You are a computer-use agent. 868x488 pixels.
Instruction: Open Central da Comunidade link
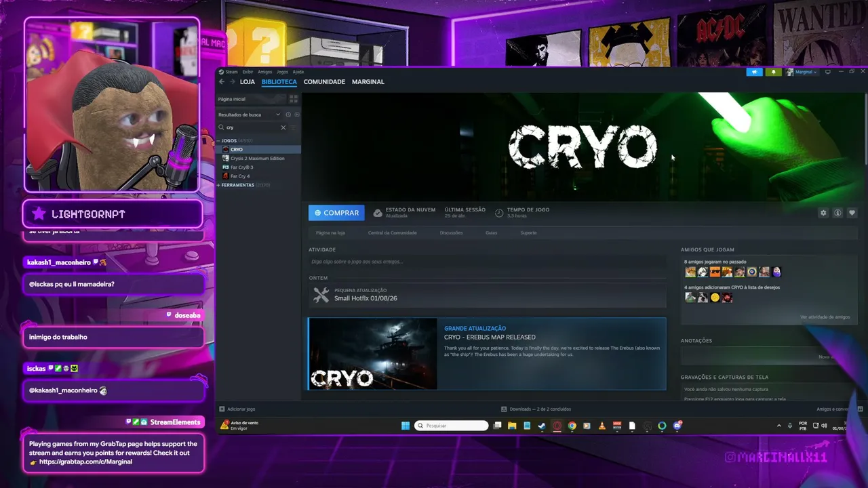(392, 232)
